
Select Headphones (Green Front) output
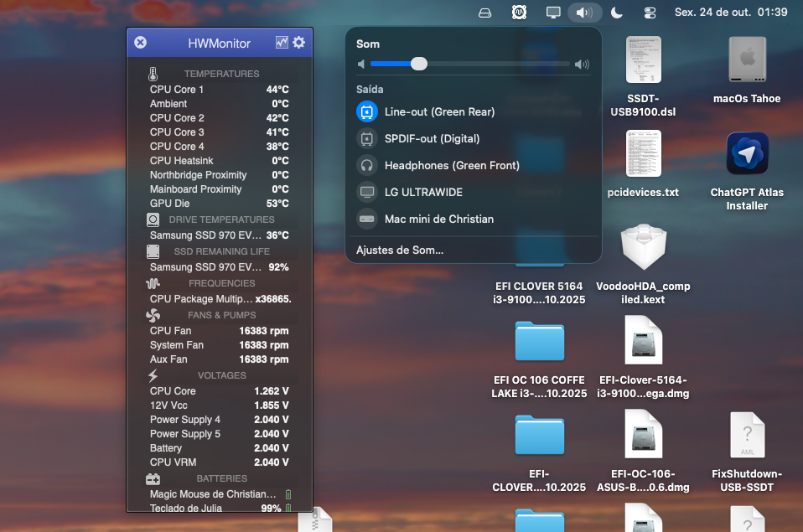(474, 165)
